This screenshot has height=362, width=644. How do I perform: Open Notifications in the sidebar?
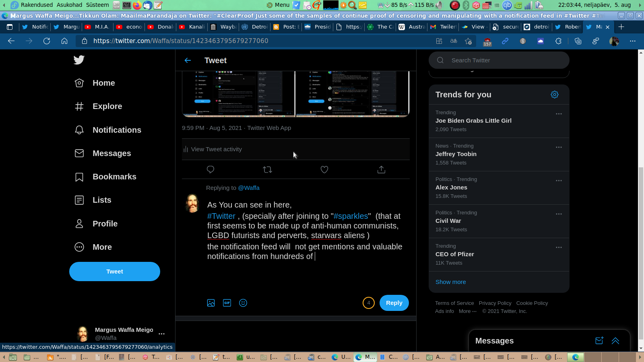pos(108,130)
